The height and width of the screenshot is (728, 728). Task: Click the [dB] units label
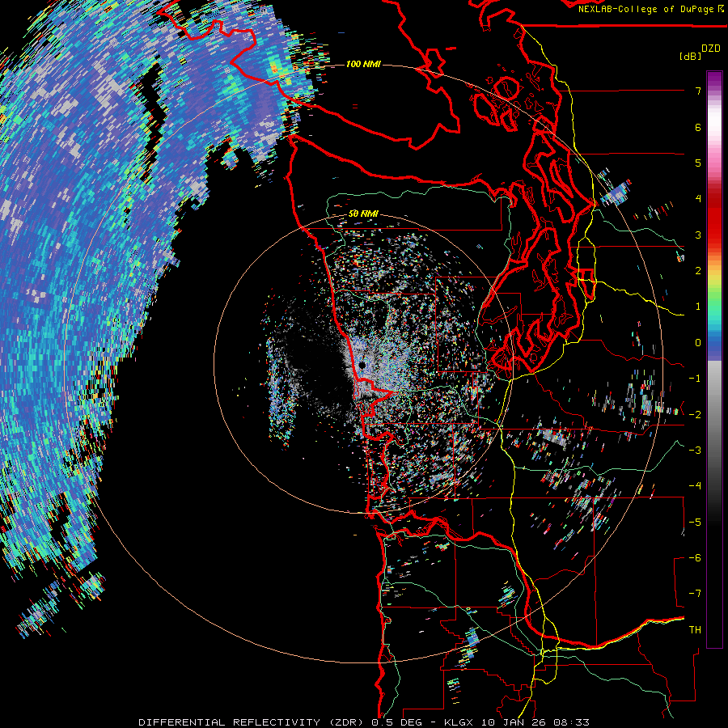click(x=691, y=56)
